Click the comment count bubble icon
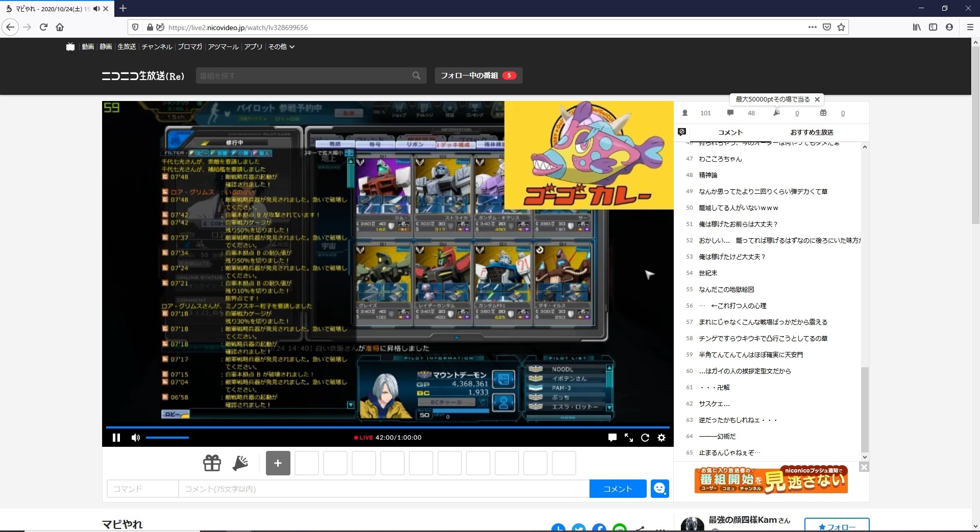 pos(730,113)
